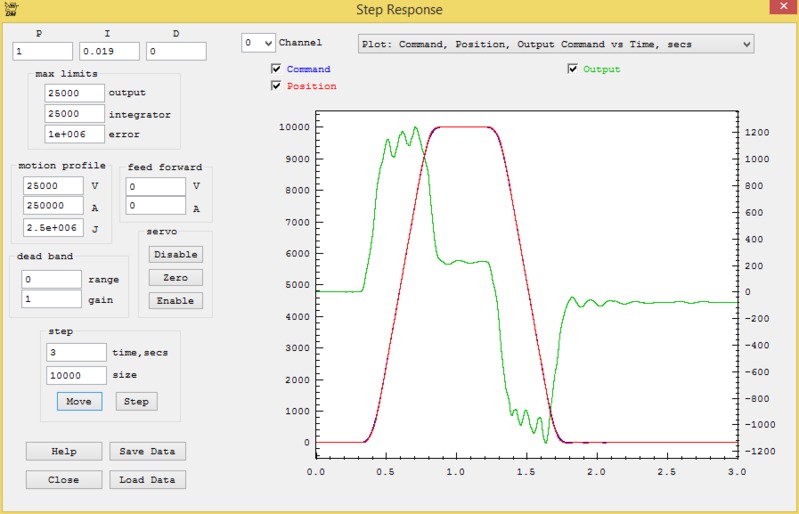Disable the servo
Screen dimensions: 799x514
[x=175, y=254]
